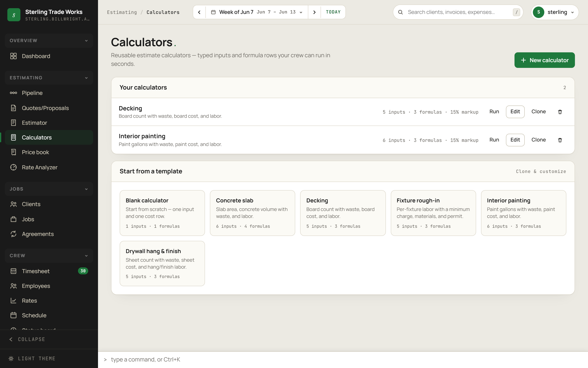
Task: Click the Calculators sidebar icon
Action: click(x=13, y=138)
